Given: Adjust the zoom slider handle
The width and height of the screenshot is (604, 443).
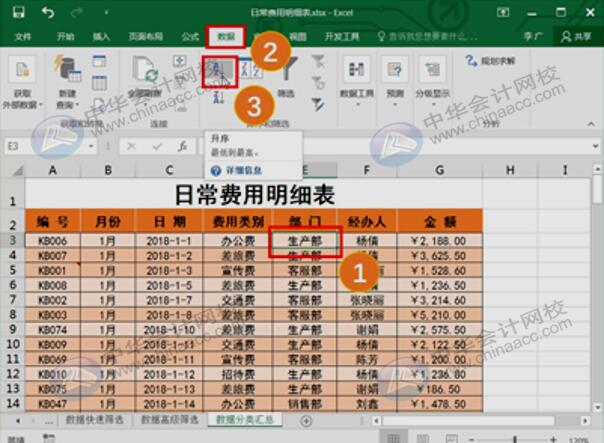Looking at the screenshot, I should click(x=514, y=439).
